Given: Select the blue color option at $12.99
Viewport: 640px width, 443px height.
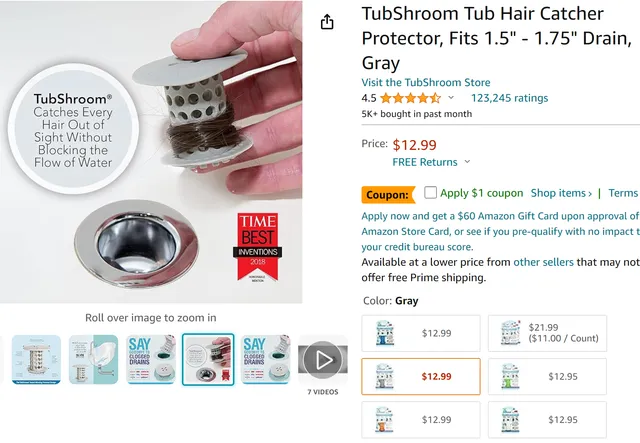Looking at the screenshot, I should point(421,333).
